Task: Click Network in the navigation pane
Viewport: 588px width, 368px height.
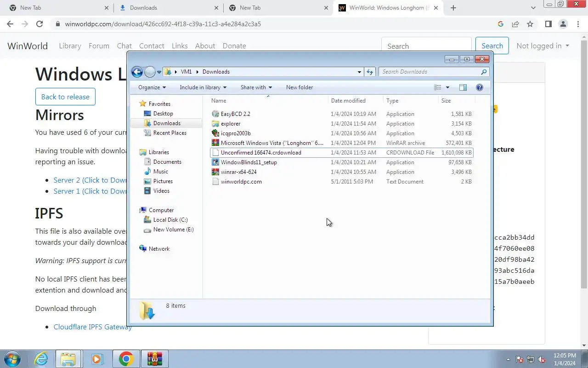Action: click(x=159, y=249)
